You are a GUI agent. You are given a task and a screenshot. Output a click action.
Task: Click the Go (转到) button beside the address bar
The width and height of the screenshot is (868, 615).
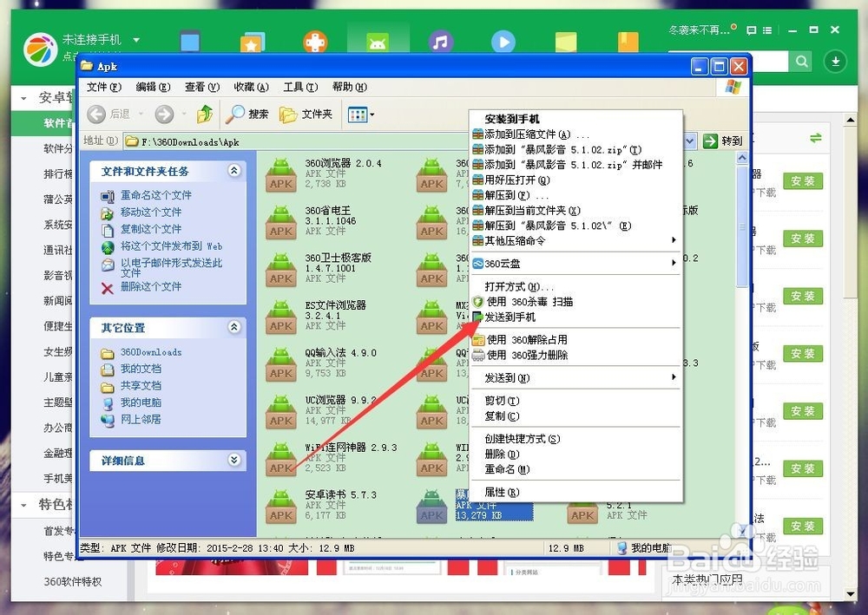click(723, 141)
